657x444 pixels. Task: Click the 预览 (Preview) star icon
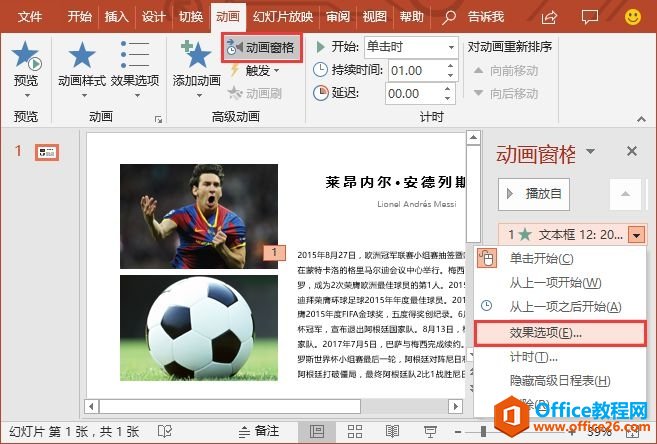pyautogui.click(x=24, y=56)
